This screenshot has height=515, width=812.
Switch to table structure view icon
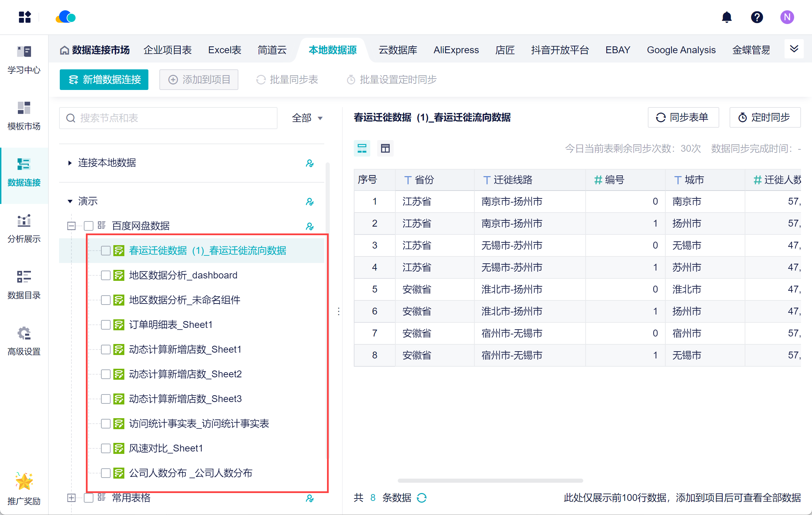[385, 148]
